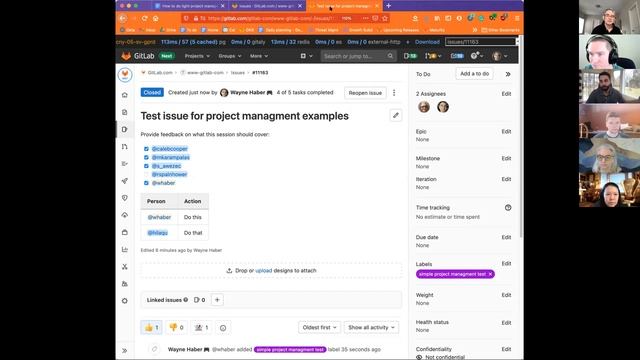Go to www-gitlab-com breadcrumb
The height and width of the screenshot is (360, 640).
pyautogui.click(x=205, y=73)
